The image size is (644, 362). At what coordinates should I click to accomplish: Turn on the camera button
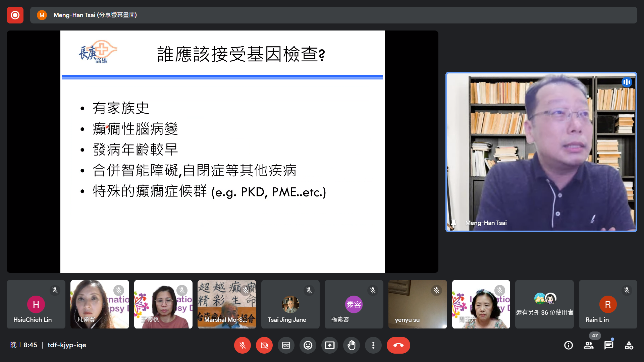[264, 345]
